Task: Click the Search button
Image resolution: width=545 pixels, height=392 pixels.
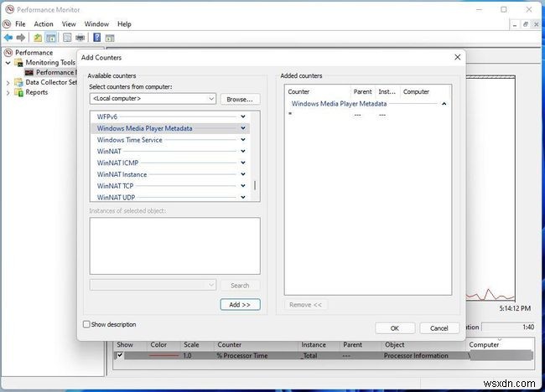Action: click(240, 286)
